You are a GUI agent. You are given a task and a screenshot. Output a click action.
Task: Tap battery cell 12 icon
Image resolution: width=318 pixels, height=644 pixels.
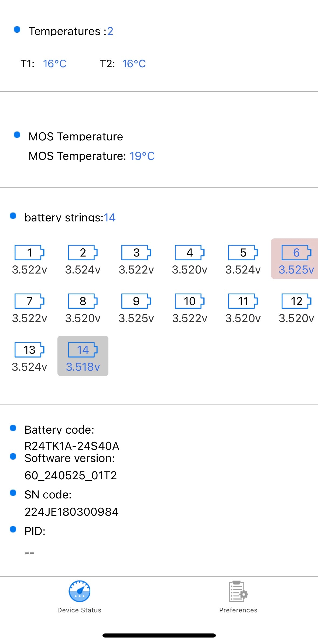coord(296,301)
